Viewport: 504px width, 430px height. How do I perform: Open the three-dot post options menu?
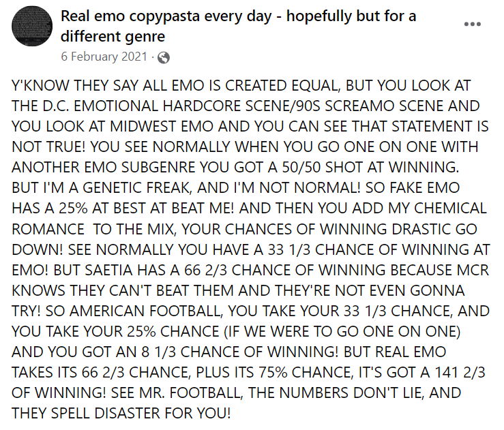pyautogui.click(x=472, y=25)
